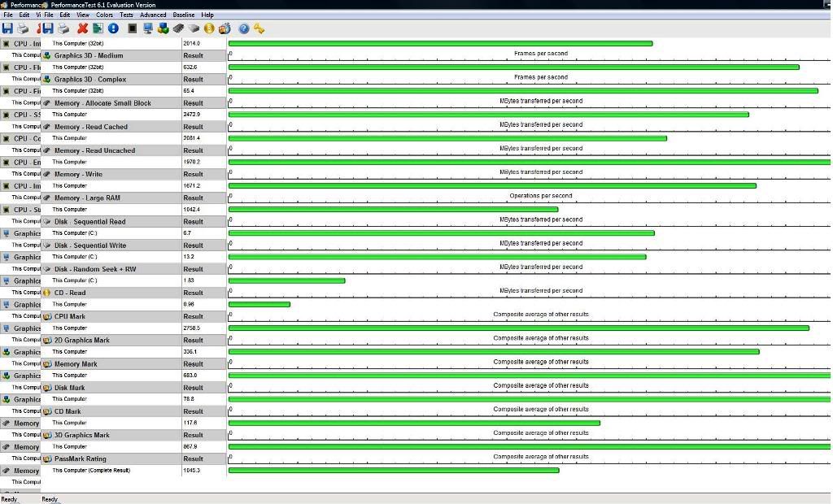833x504 pixels.
Task: Click the PassMark Rating score 1045.3
Action: pyautogui.click(x=191, y=471)
